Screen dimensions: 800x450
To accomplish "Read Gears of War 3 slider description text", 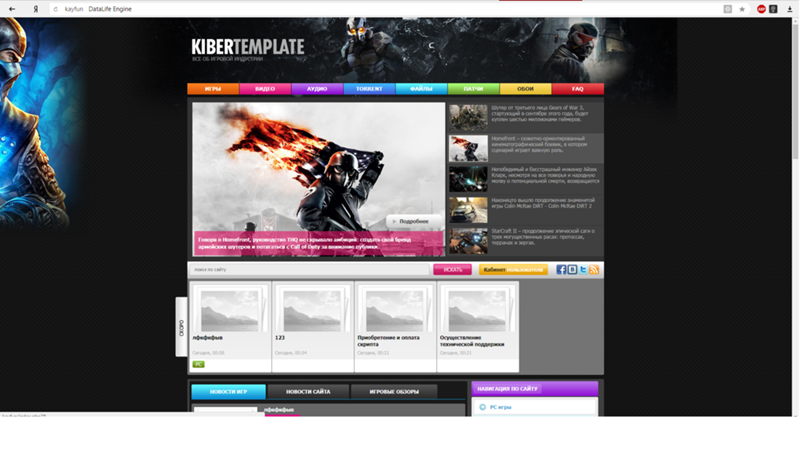I will (x=541, y=114).
